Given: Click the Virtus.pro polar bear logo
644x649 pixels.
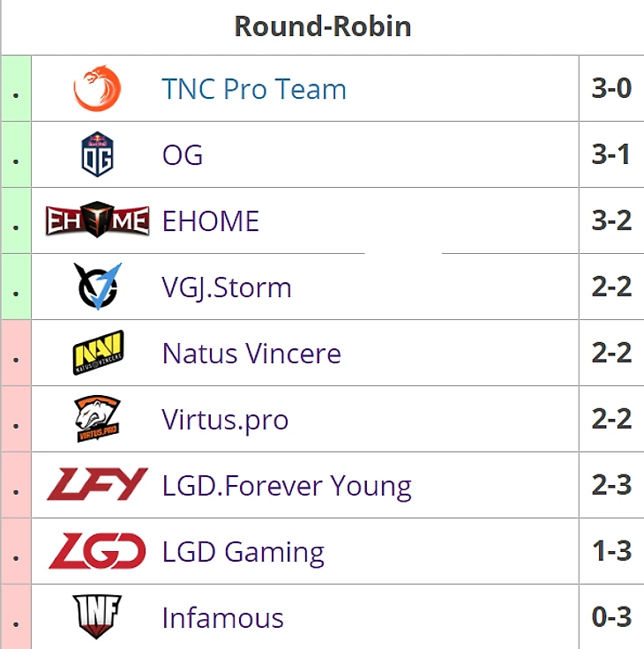Looking at the screenshot, I should click(97, 419).
